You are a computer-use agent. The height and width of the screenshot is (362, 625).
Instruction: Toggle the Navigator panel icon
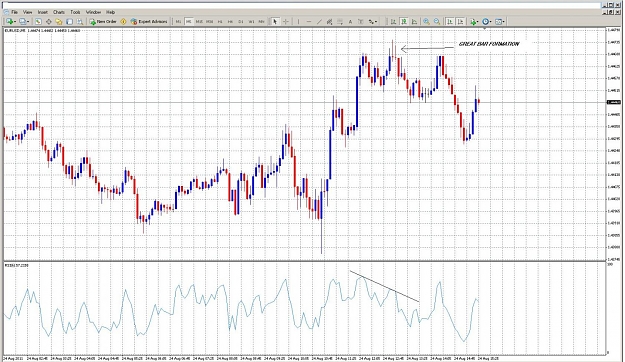click(59, 22)
